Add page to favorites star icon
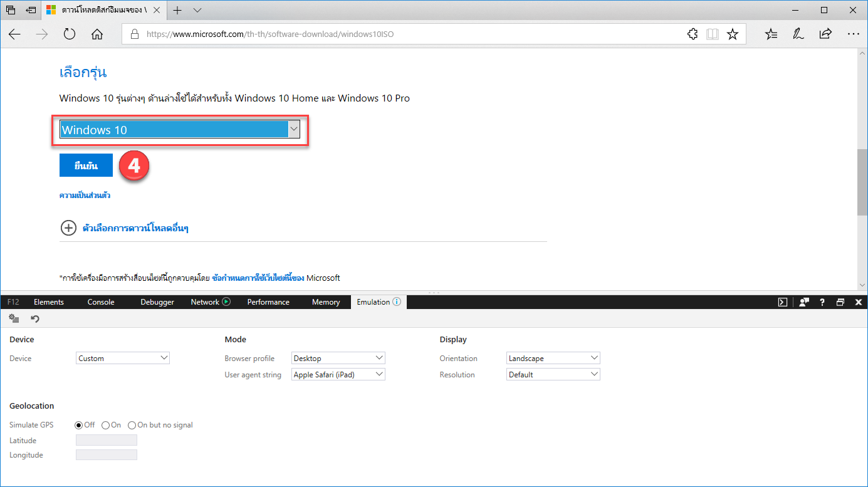Screen dimensions: 868x487 (733, 34)
